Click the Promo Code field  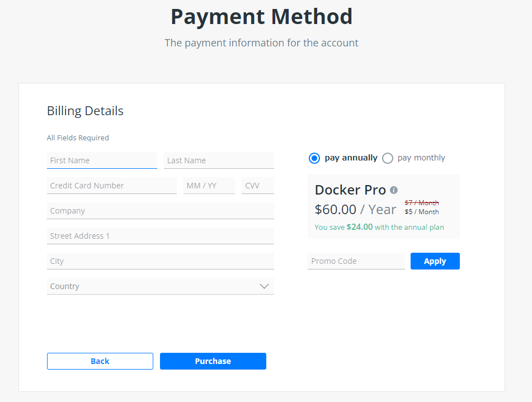pos(356,261)
